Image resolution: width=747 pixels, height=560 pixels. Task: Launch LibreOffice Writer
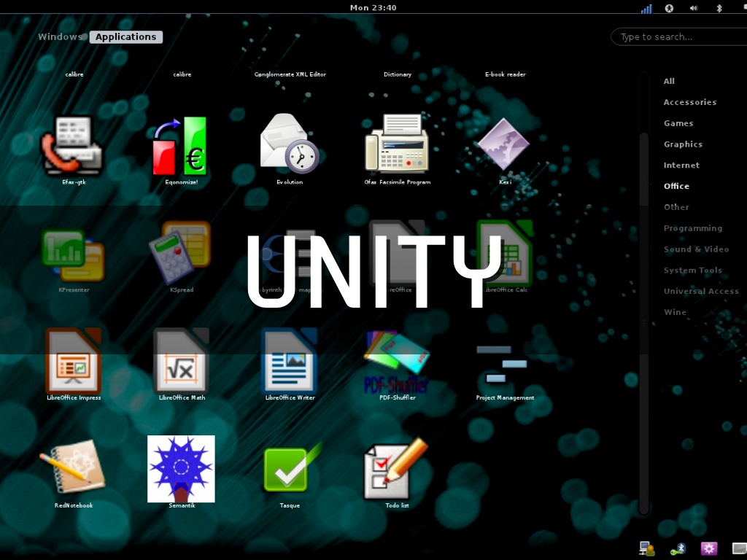[290, 360]
